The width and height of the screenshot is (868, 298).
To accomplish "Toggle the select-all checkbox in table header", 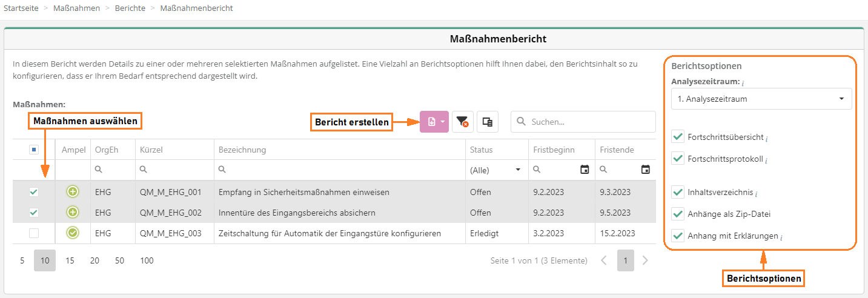I will (x=34, y=150).
